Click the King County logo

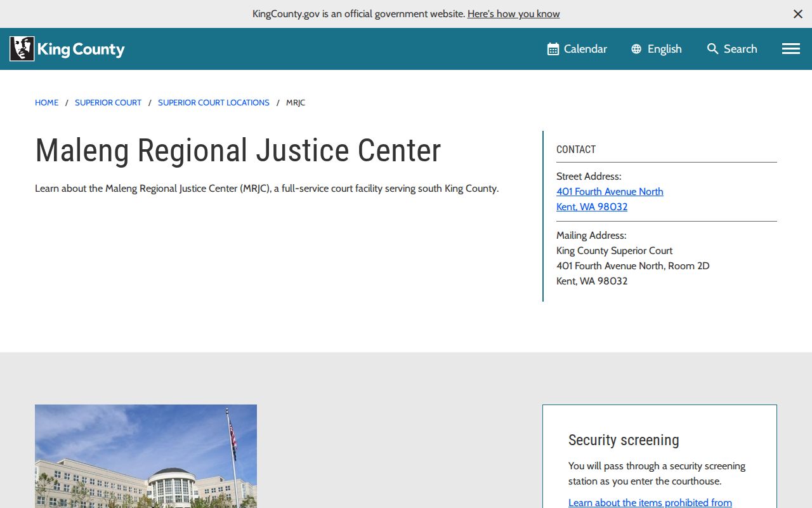pyautogui.click(x=67, y=49)
